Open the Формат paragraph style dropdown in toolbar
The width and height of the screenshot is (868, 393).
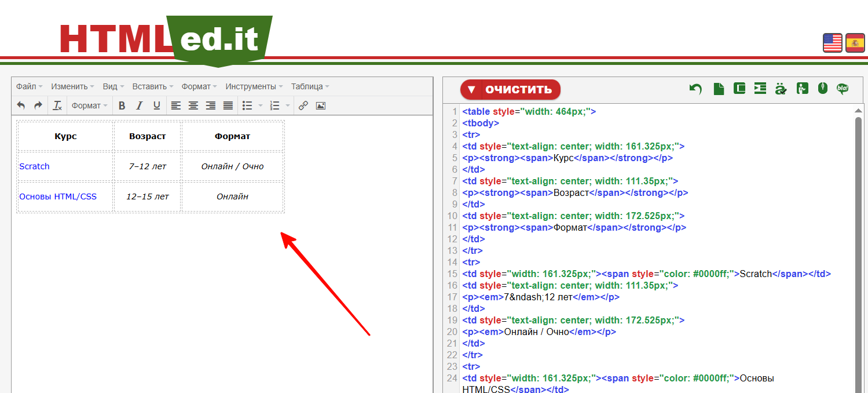89,105
